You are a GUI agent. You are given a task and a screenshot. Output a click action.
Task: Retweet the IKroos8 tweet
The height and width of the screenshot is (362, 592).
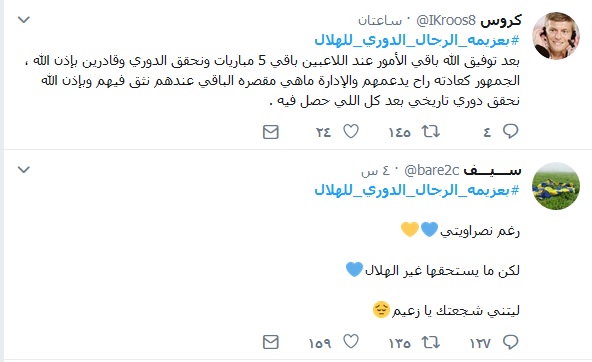tap(431, 131)
